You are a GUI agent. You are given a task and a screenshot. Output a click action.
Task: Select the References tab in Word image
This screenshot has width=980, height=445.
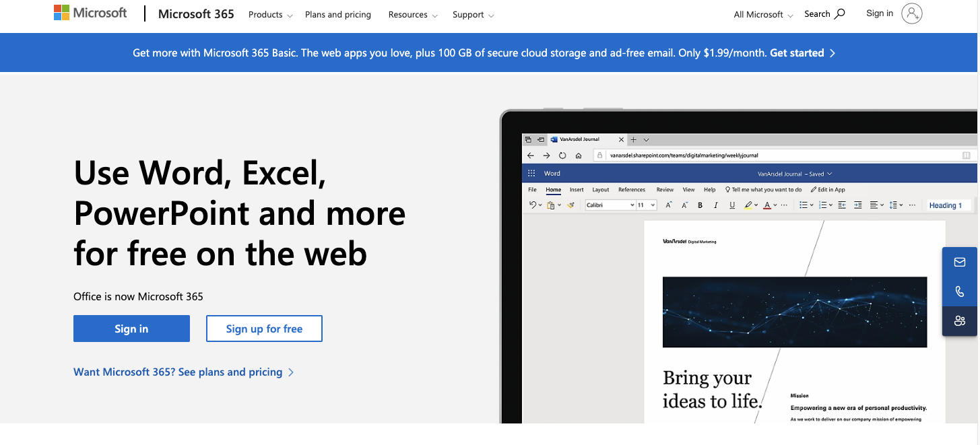tap(632, 190)
